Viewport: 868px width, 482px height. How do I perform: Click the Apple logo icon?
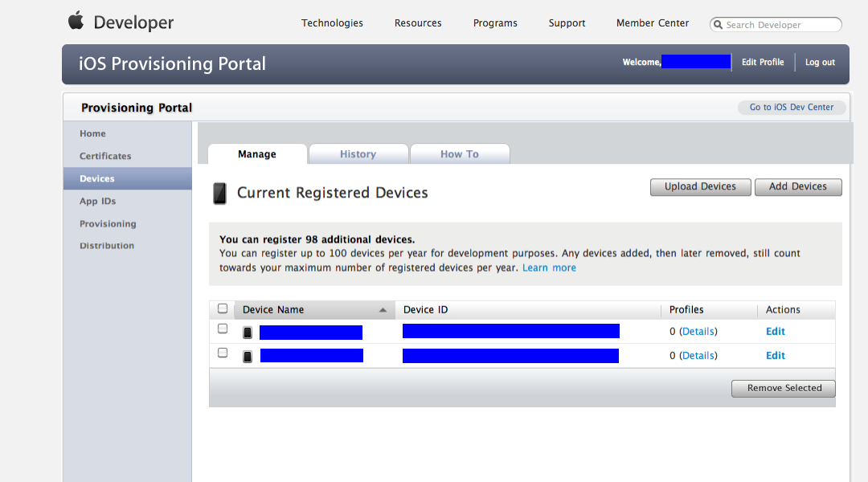76,21
